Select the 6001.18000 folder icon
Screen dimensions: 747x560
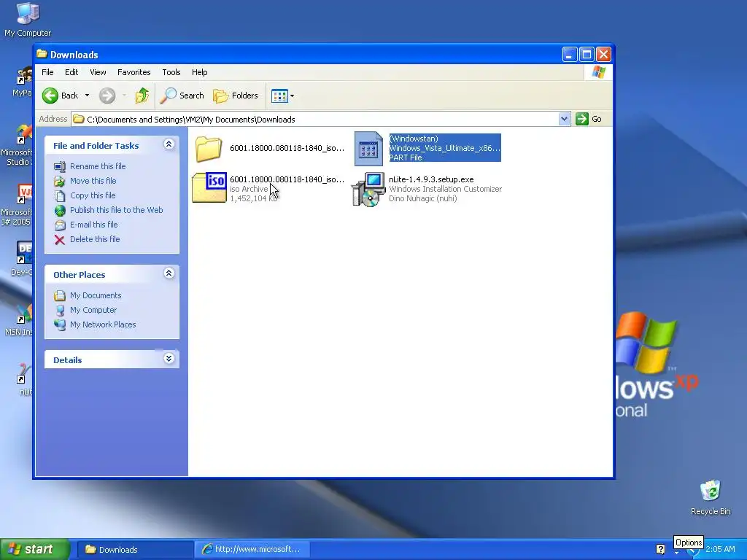pos(208,148)
